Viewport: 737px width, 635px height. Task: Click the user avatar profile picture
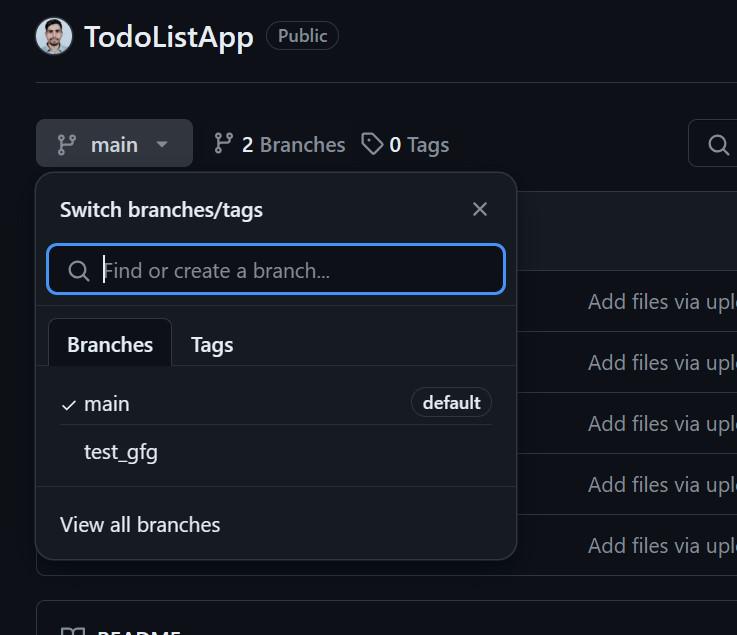coord(54,37)
